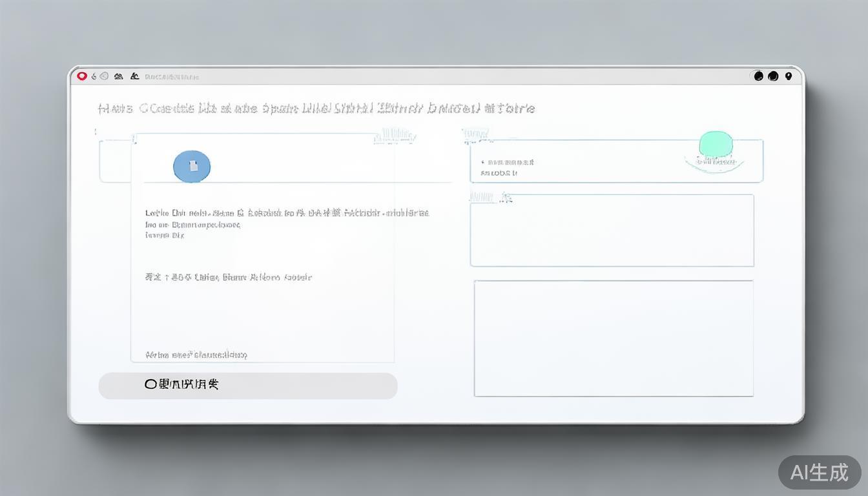Click the small label above the middle right box

(490, 198)
